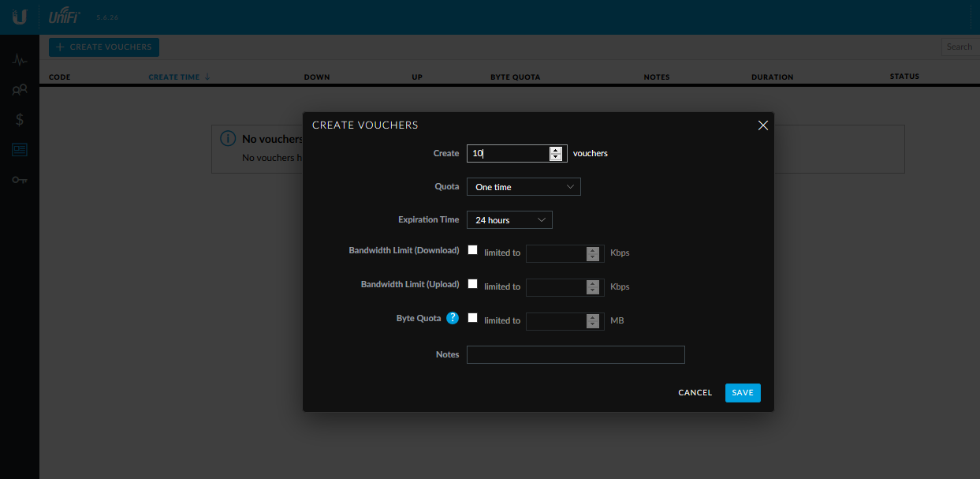Image resolution: width=980 pixels, height=479 pixels.
Task: Sort by the Down column header
Action: 317,77
